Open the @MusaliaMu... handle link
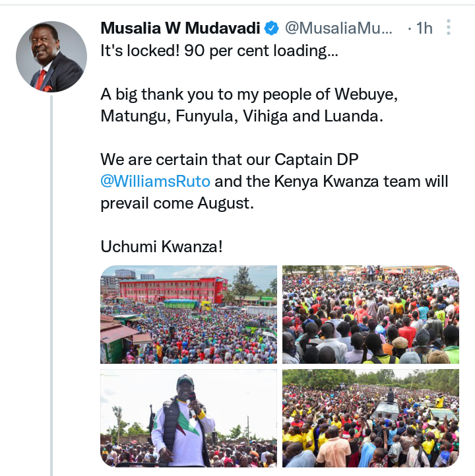The height and width of the screenshot is (476, 475). [338, 28]
